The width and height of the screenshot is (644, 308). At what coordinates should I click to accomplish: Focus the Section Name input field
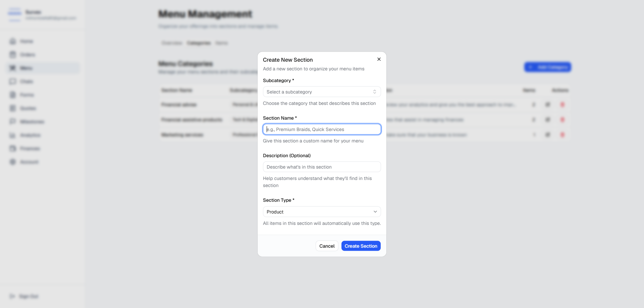pos(322,129)
